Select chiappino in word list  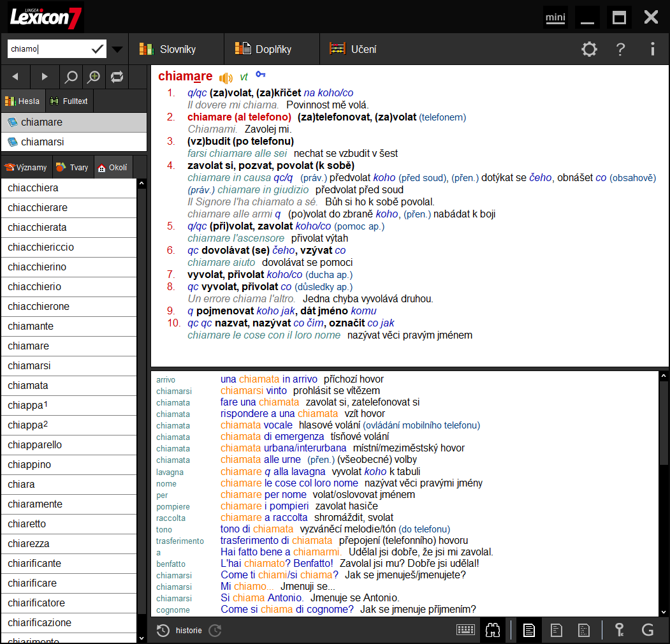point(69,465)
